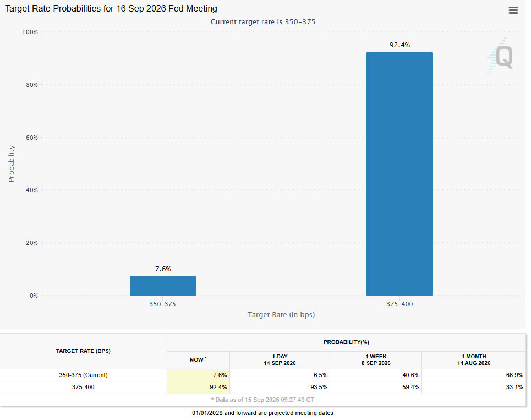
Task: Open the chart hamburger menu icon
Action: (513, 10)
